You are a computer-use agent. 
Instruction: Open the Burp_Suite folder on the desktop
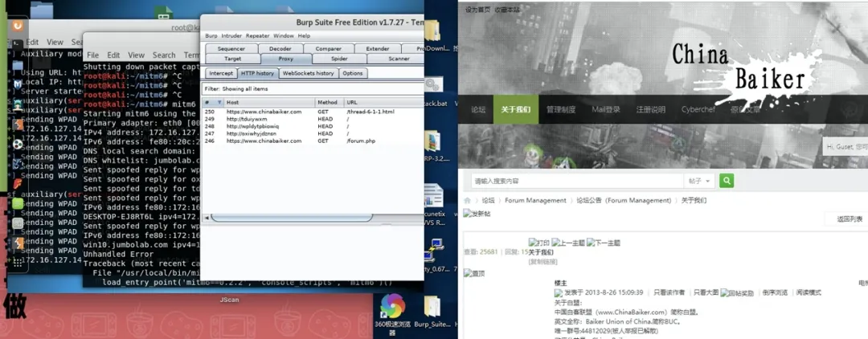pos(432,312)
